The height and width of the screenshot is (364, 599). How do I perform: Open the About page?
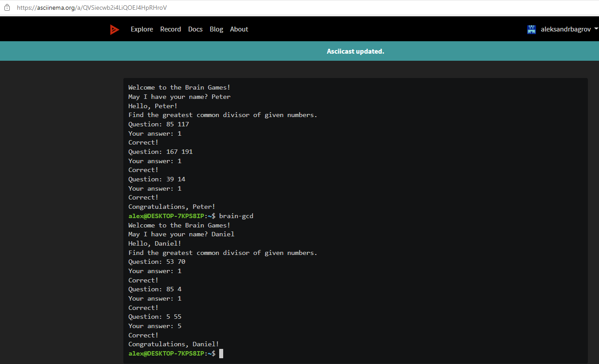click(239, 29)
